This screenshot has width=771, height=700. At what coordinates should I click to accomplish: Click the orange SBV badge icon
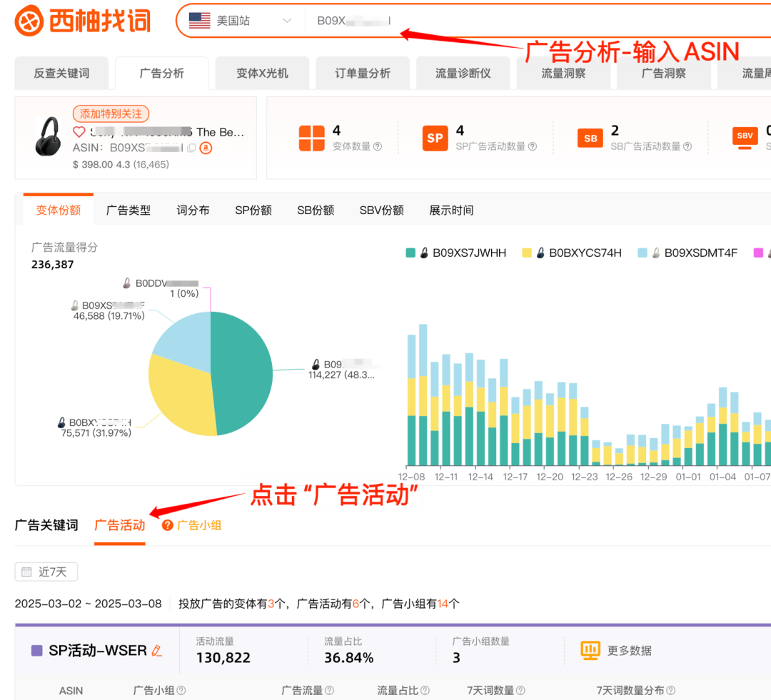point(745,137)
